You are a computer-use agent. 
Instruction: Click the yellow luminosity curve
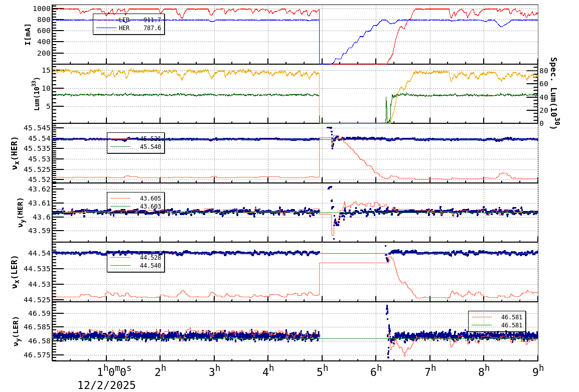(151, 72)
